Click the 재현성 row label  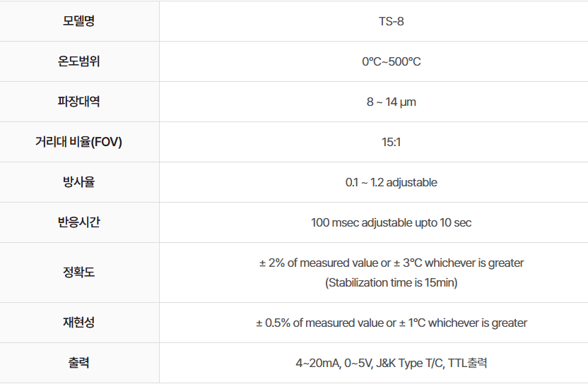(x=79, y=323)
